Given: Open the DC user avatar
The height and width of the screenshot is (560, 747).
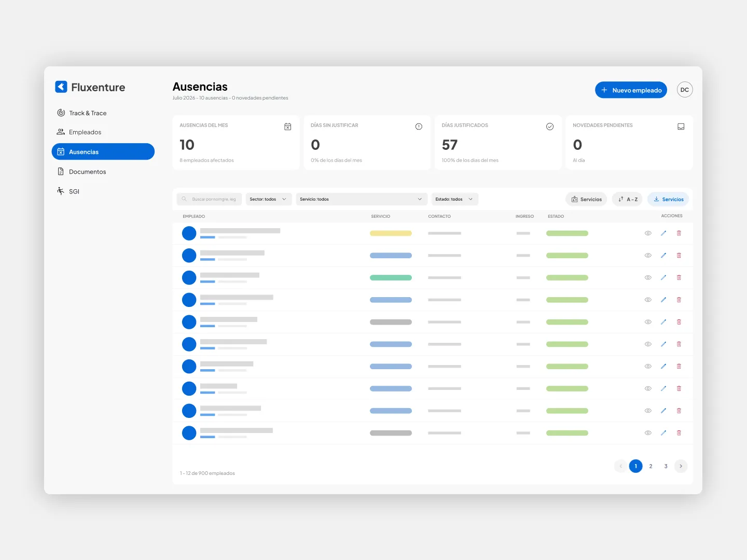Looking at the screenshot, I should click(x=685, y=90).
